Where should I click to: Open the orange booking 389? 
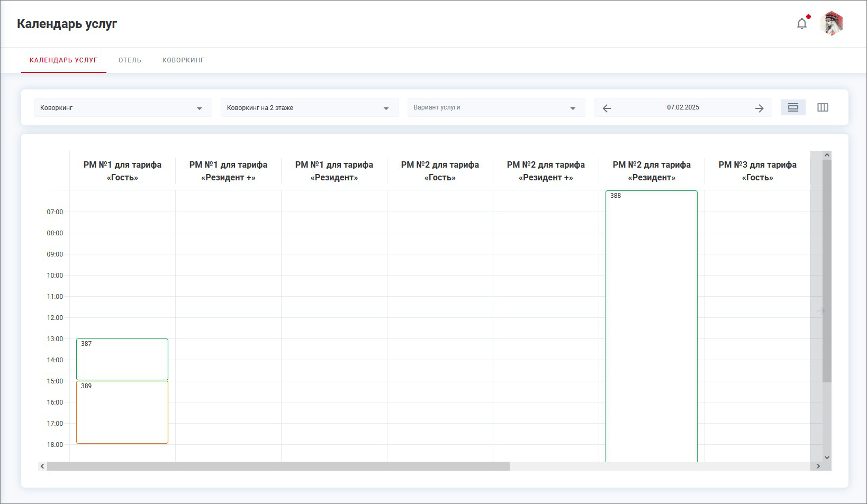coord(122,412)
